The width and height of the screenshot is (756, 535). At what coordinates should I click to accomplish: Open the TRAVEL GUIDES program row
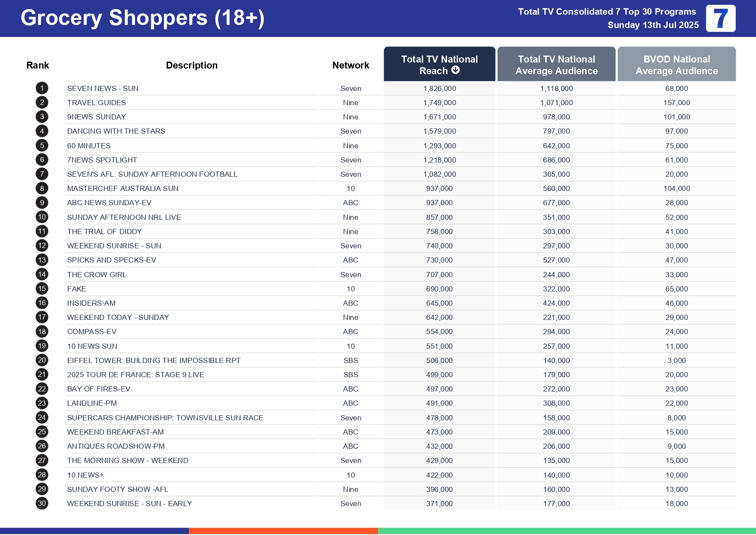coord(97,103)
